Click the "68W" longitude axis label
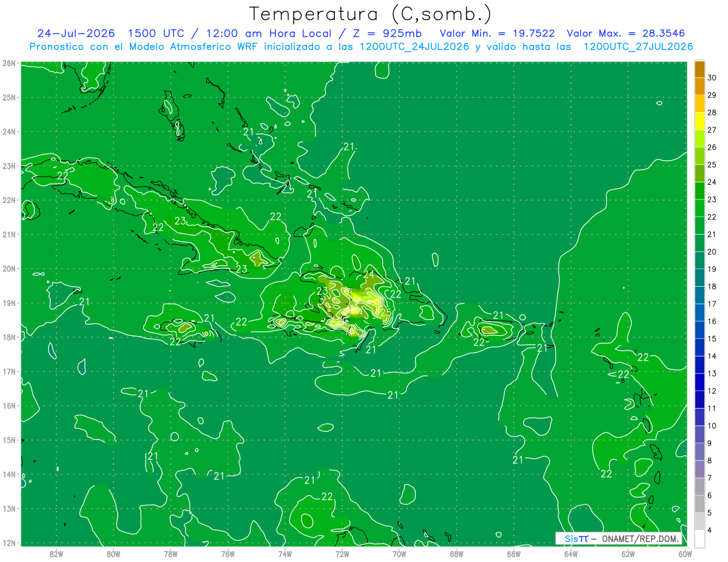The height and width of the screenshot is (562, 728). [456, 554]
